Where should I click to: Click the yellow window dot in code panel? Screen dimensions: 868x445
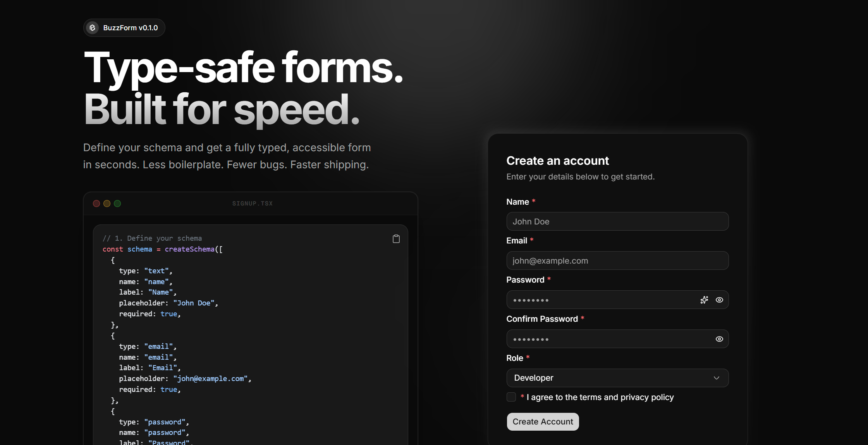(x=107, y=204)
